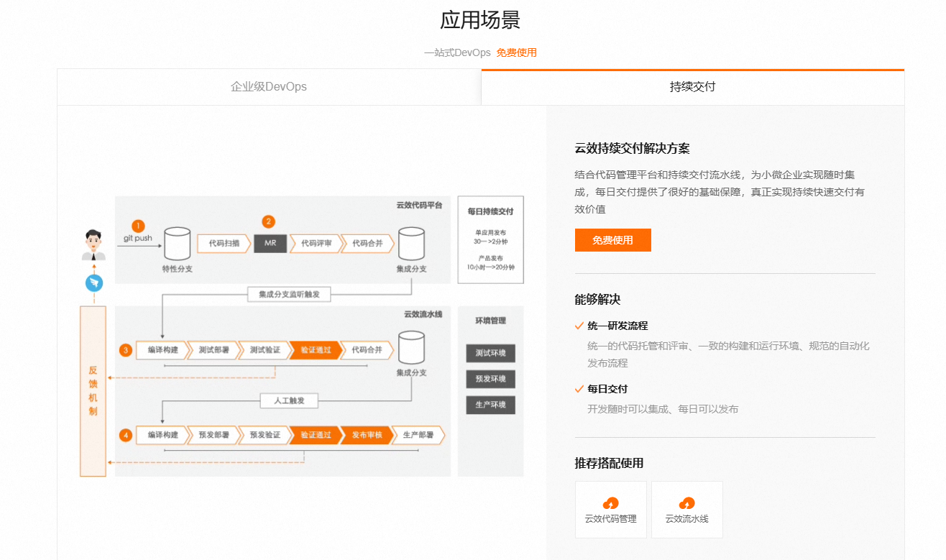Image resolution: width=946 pixels, height=560 pixels.
Task: Click the 特性分支 database cylinder icon
Action: [x=177, y=244]
